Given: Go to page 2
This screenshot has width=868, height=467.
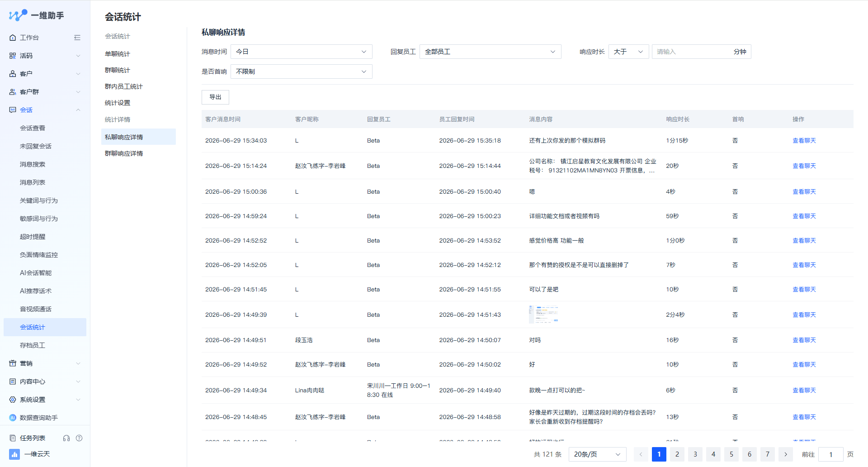Looking at the screenshot, I should [x=677, y=454].
